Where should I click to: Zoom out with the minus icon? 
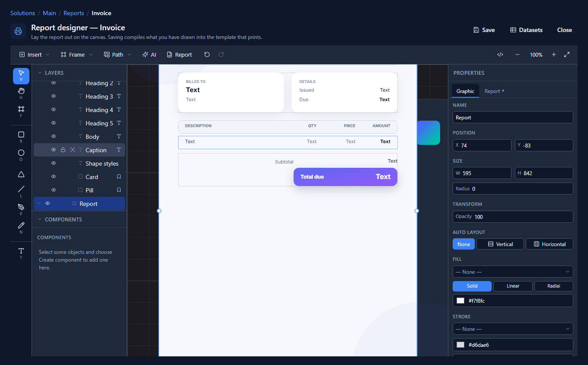(x=518, y=54)
